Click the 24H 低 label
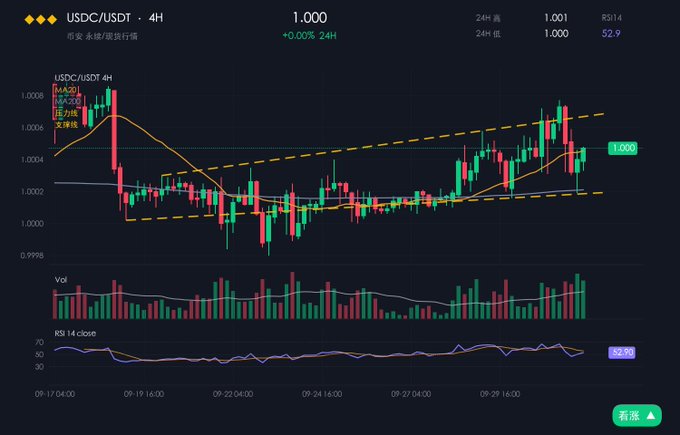 (488, 34)
